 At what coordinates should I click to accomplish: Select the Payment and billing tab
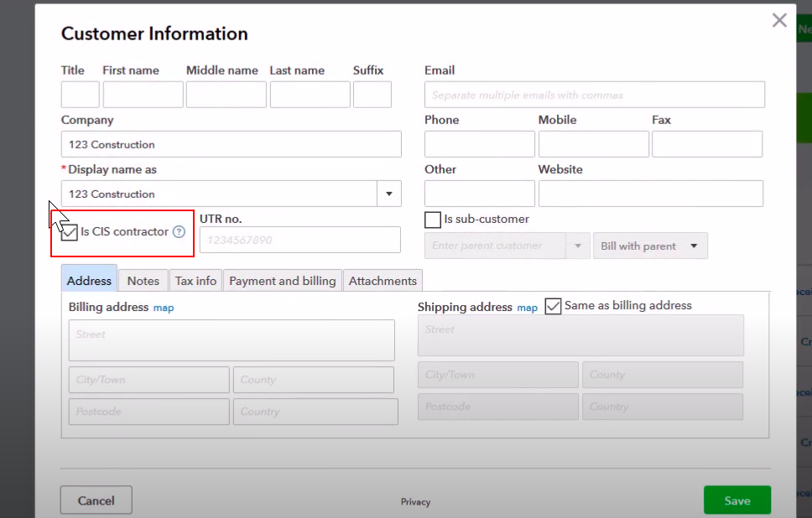(x=282, y=281)
